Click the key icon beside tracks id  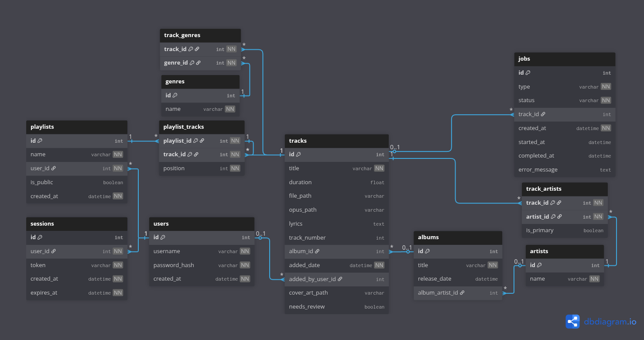pos(298,155)
